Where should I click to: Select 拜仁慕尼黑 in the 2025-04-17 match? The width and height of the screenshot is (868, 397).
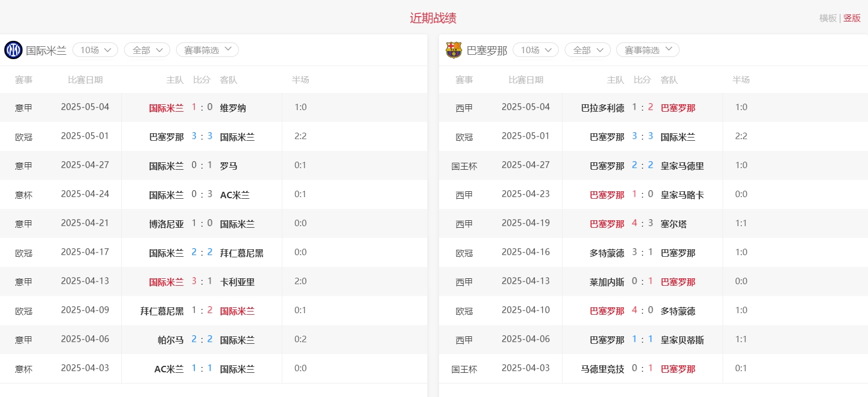pos(242,253)
